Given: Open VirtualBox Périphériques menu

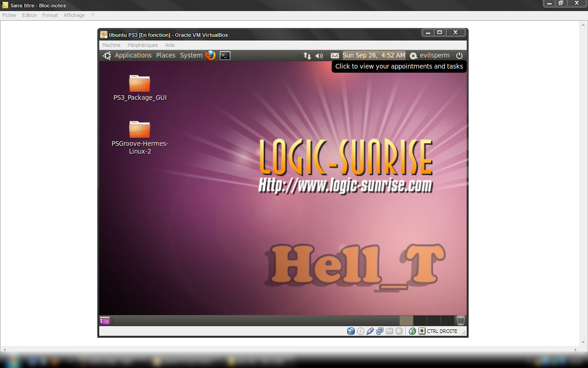Looking at the screenshot, I should tap(143, 45).
